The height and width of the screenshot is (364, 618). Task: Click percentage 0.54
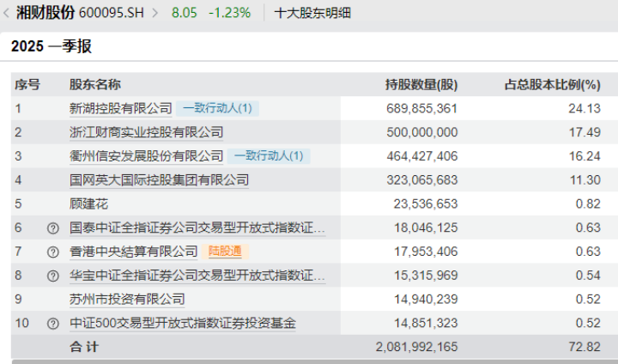(x=588, y=276)
